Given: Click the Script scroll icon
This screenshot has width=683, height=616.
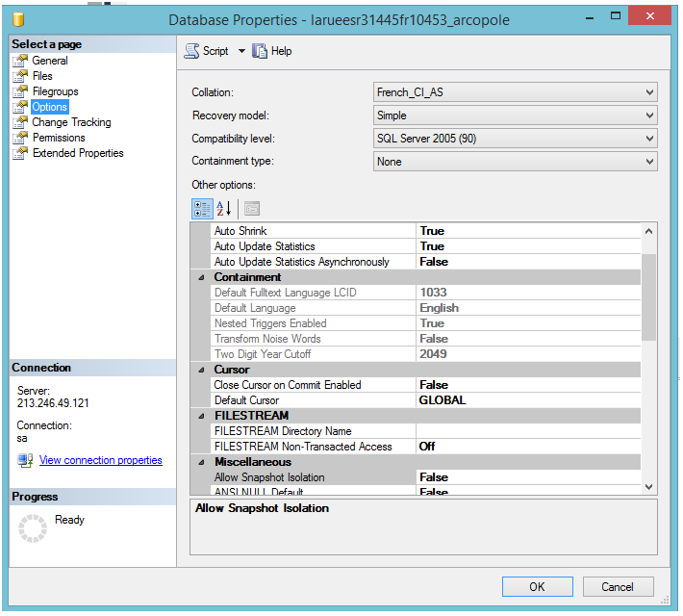Looking at the screenshot, I should (x=191, y=51).
